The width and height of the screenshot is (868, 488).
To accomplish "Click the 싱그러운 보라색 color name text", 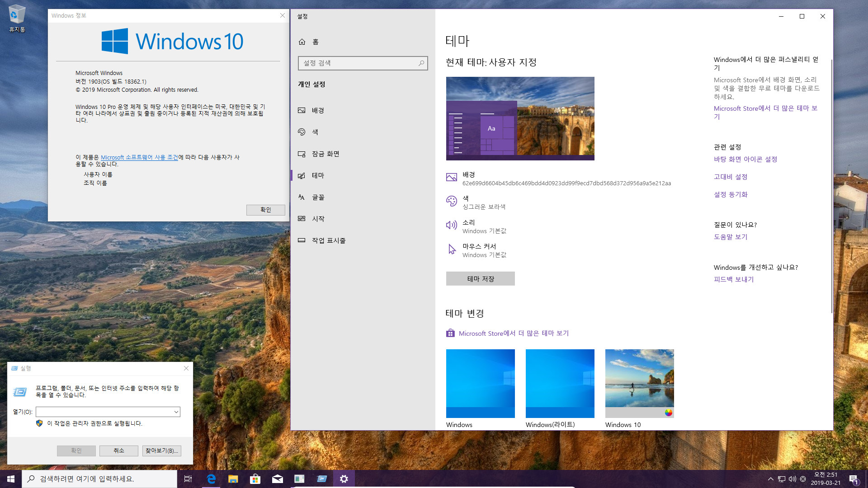I will [484, 207].
